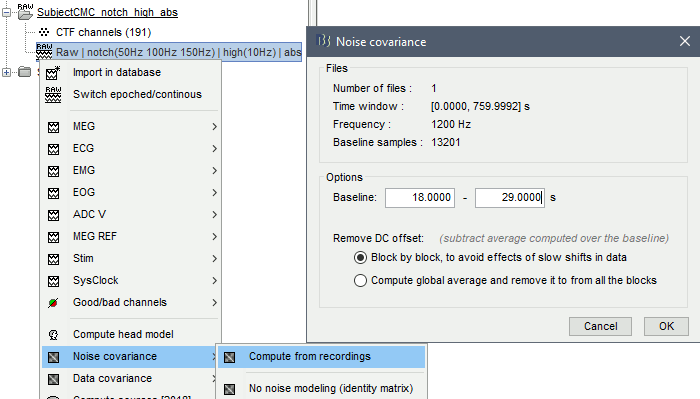Click the EOG waveform icon
Screen dimensions: 700x399
54,193
